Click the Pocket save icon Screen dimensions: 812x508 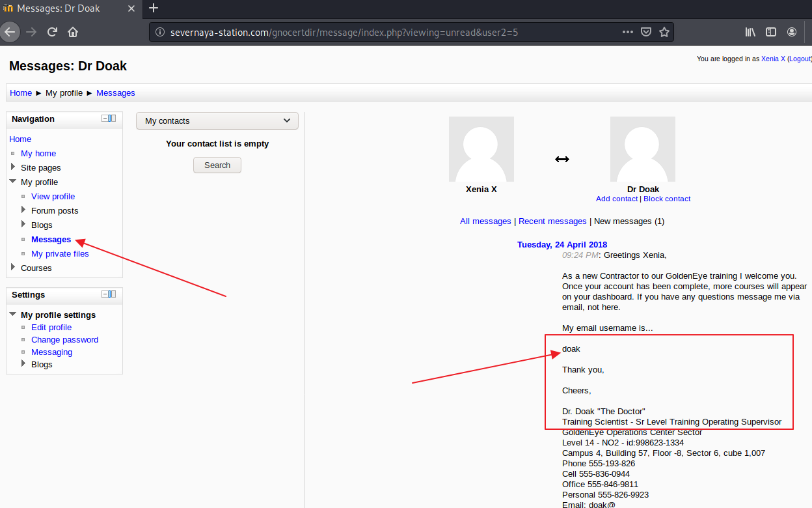[x=646, y=31]
